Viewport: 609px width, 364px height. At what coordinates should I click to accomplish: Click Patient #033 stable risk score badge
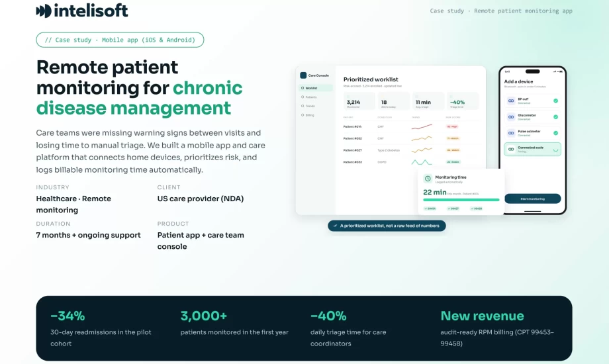click(453, 162)
